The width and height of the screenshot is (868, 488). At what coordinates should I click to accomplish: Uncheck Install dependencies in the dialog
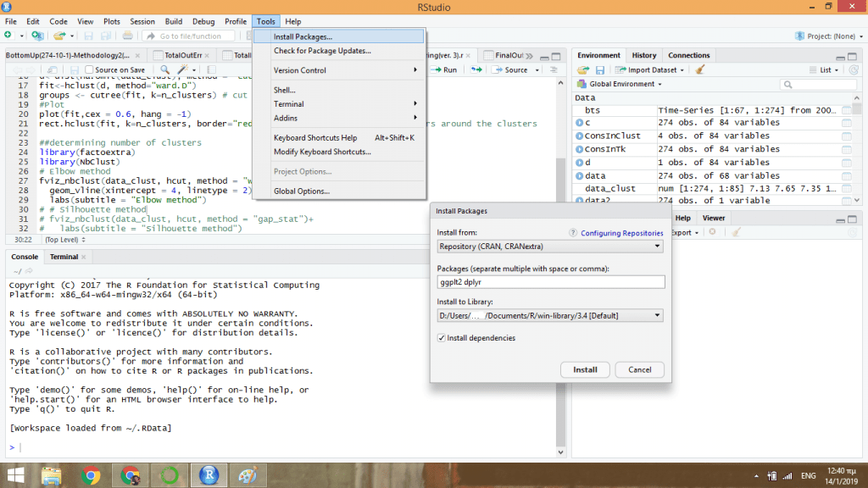point(441,337)
